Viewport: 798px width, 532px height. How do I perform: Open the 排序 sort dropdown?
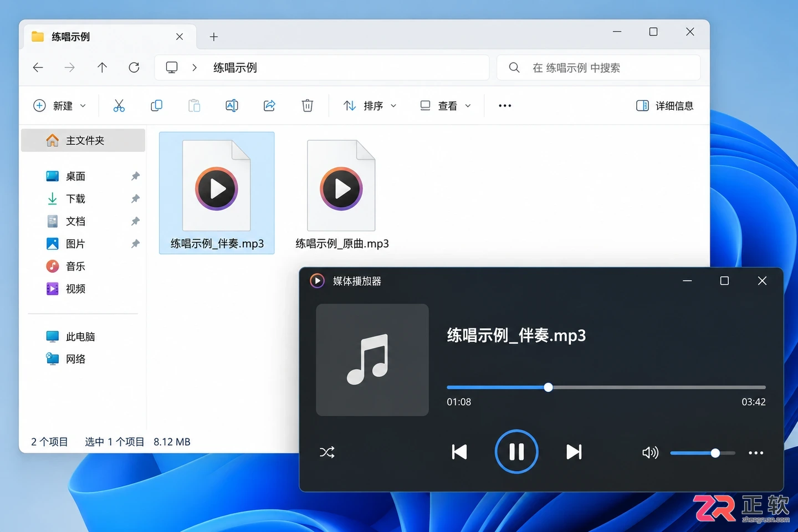coord(370,105)
